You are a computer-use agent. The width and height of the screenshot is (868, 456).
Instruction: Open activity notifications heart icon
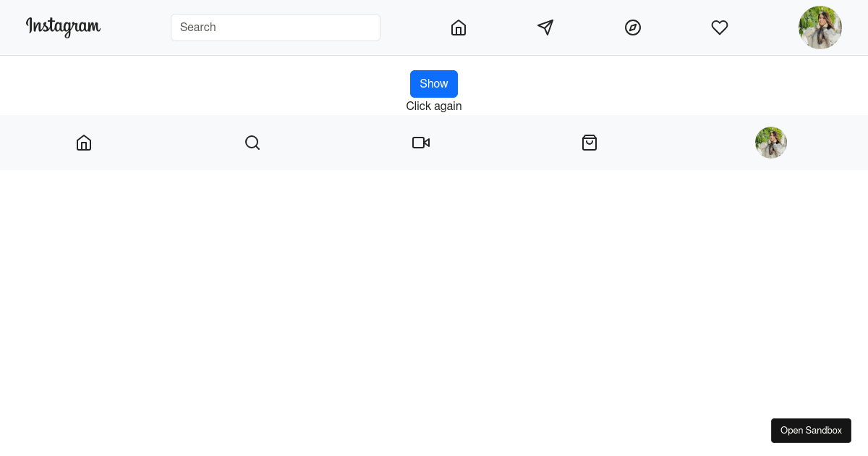[x=720, y=28]
